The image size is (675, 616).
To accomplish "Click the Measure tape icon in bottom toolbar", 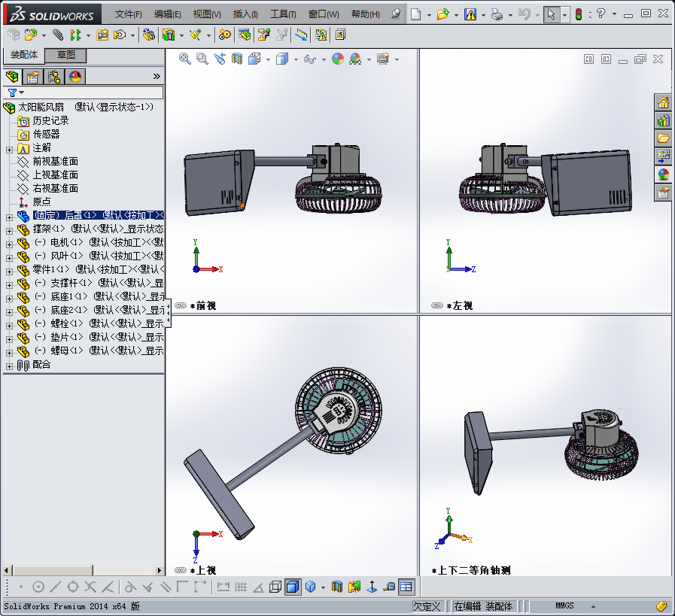I will tap(389, 587).
